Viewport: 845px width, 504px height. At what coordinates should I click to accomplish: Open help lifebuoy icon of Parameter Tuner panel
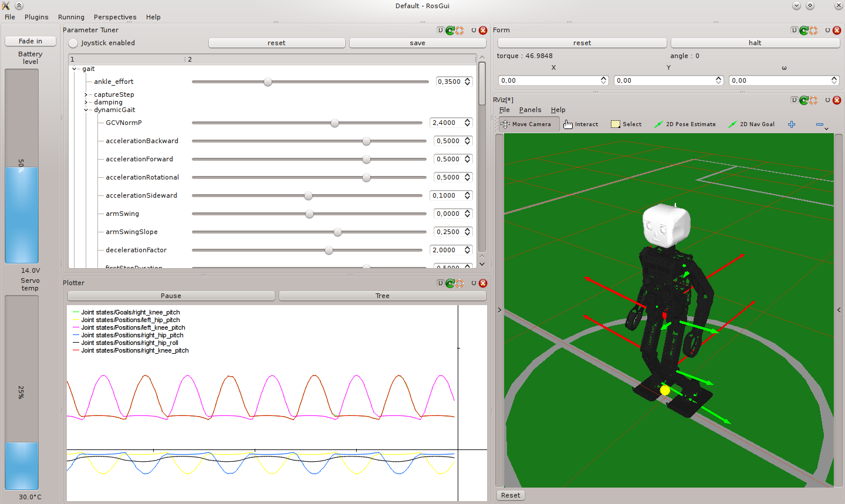(459, 31)
